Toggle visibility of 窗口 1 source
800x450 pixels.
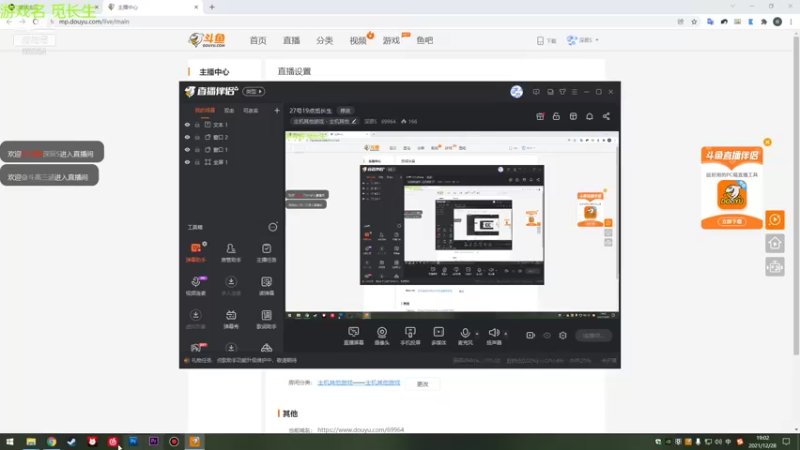(187, 149)
